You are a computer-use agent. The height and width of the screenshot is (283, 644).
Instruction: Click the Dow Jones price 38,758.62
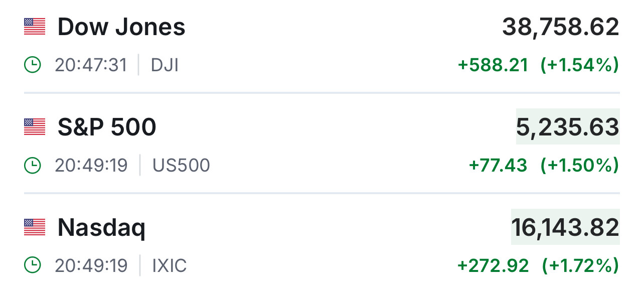coord(561,27)
